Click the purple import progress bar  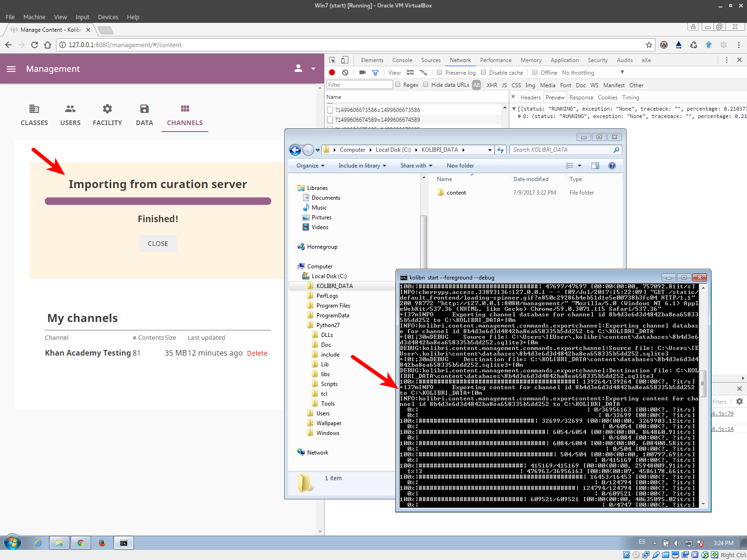[158, 201]
